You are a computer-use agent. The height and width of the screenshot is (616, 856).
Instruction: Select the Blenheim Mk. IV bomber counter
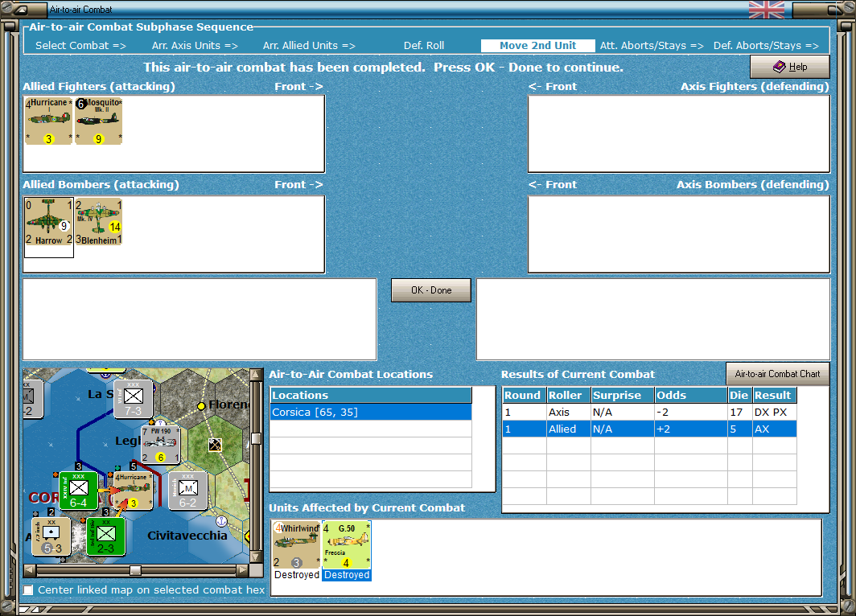pyautogui.click(x=98, y=221)
